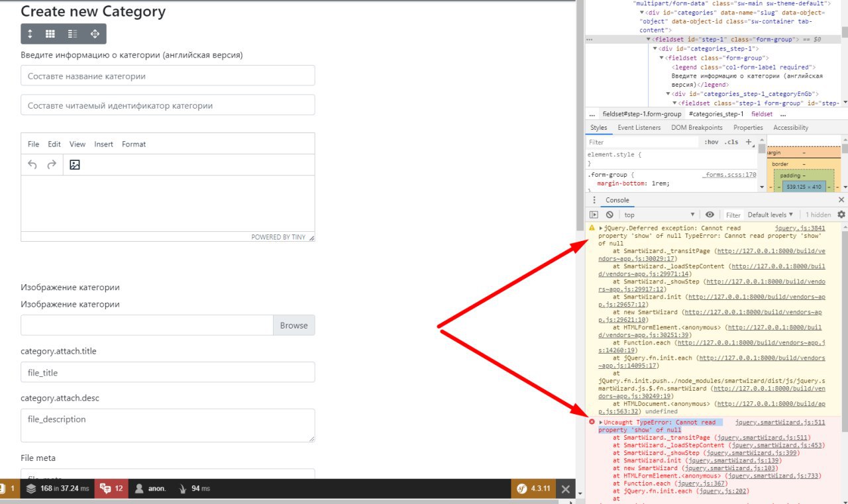Click the Symfony version 4.3.11 badge

point(533,489)
